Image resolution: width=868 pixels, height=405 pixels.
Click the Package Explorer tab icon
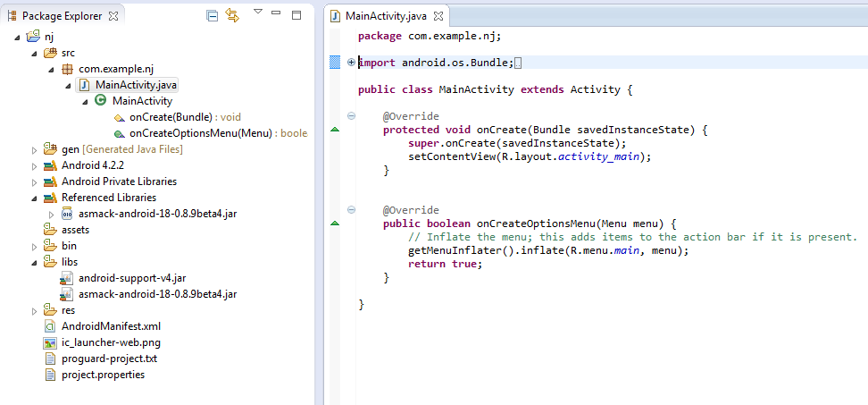click(12, 16)
